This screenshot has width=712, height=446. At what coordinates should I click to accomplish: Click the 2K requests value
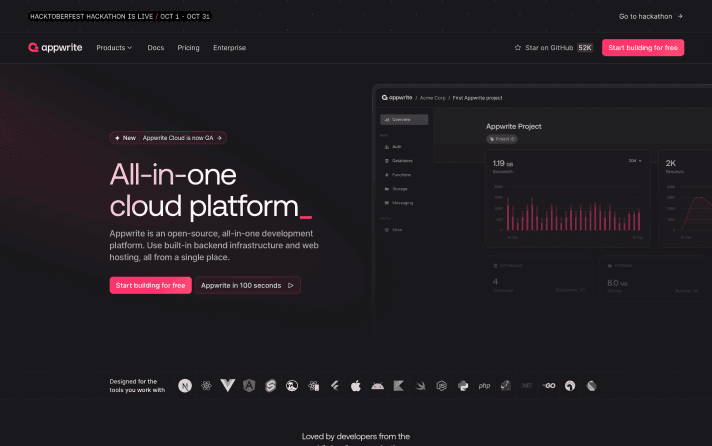tap(671, 163)
